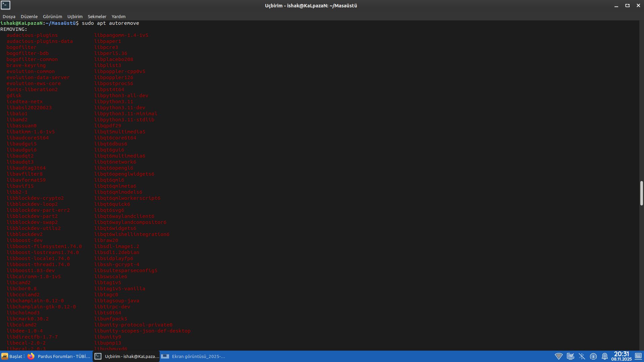Click the terminal vertical scrollbar handle

coord(641,193)
